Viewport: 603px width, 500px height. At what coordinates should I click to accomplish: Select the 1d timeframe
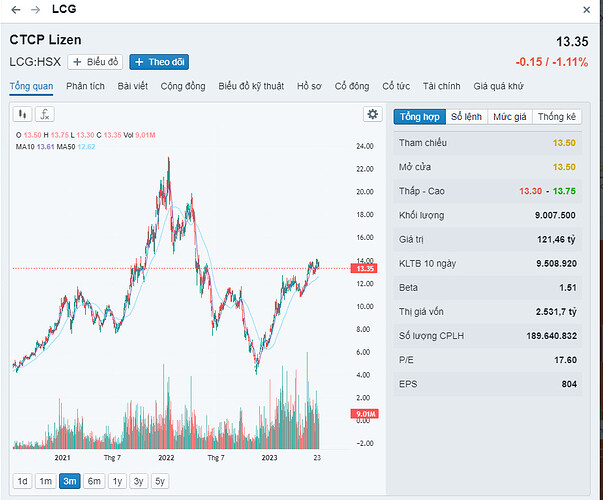pos(22,481)
